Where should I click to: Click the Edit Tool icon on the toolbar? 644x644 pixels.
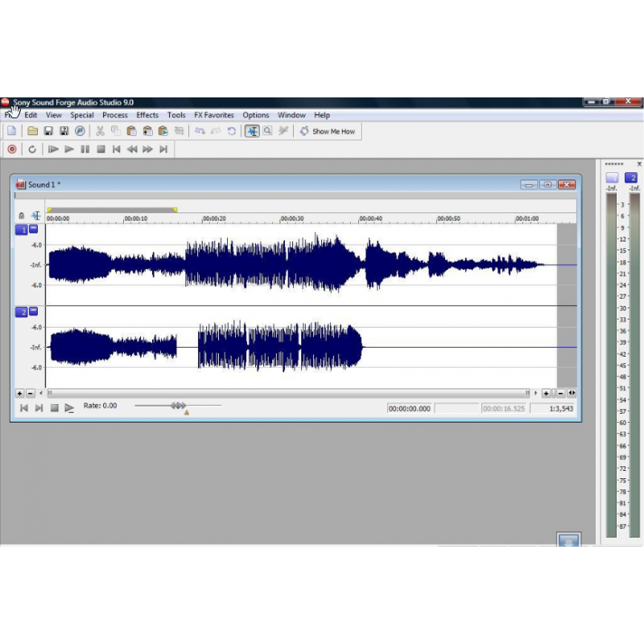click(253, 131)
